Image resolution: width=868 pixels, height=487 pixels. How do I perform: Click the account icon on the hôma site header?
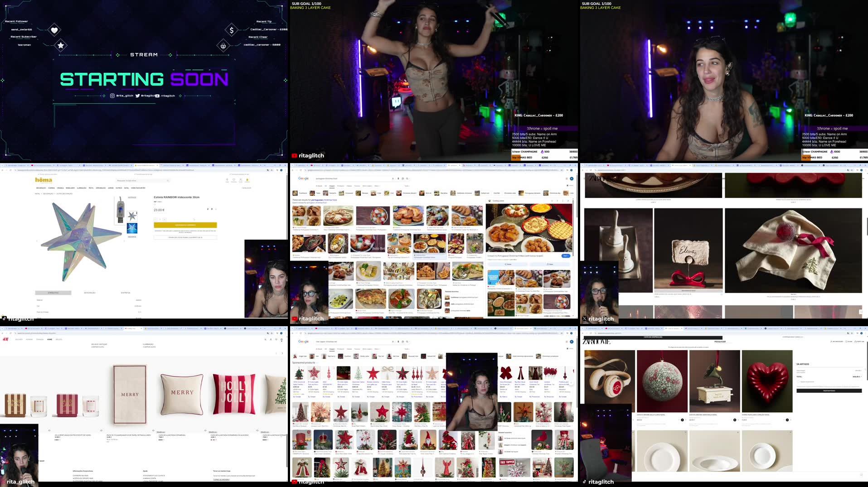240,180
